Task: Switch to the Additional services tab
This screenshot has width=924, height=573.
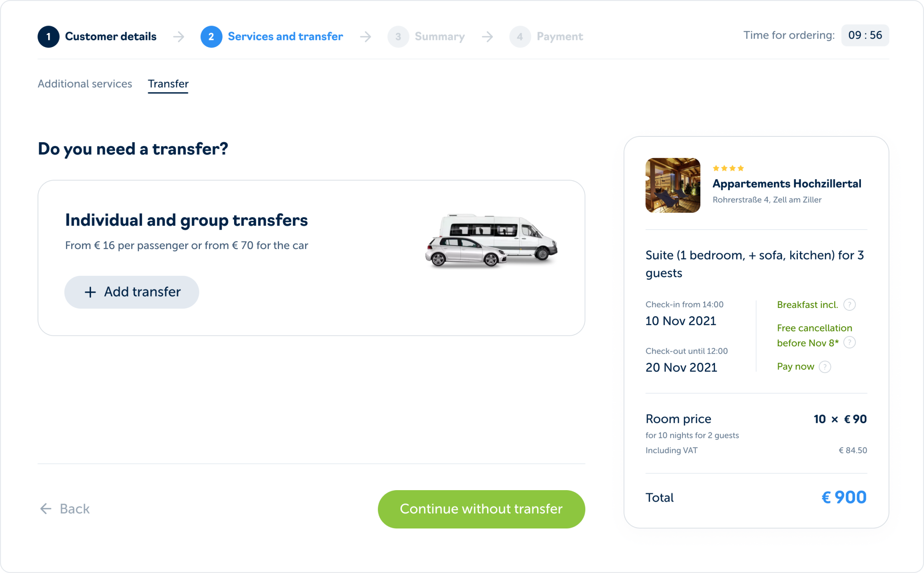Action: click(85, 84)
